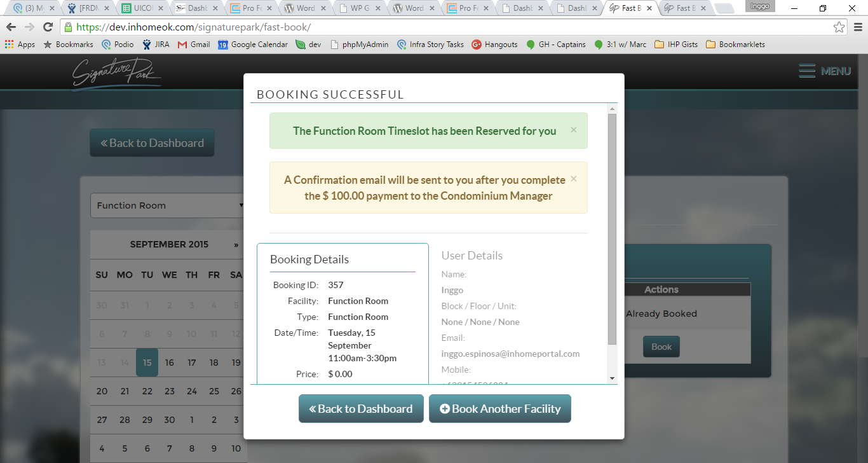Click the SEPTEMBER 2015 calendar header
Image resolution: width=868 pixels, height=463 pixels.
click(x=169, y=244)
